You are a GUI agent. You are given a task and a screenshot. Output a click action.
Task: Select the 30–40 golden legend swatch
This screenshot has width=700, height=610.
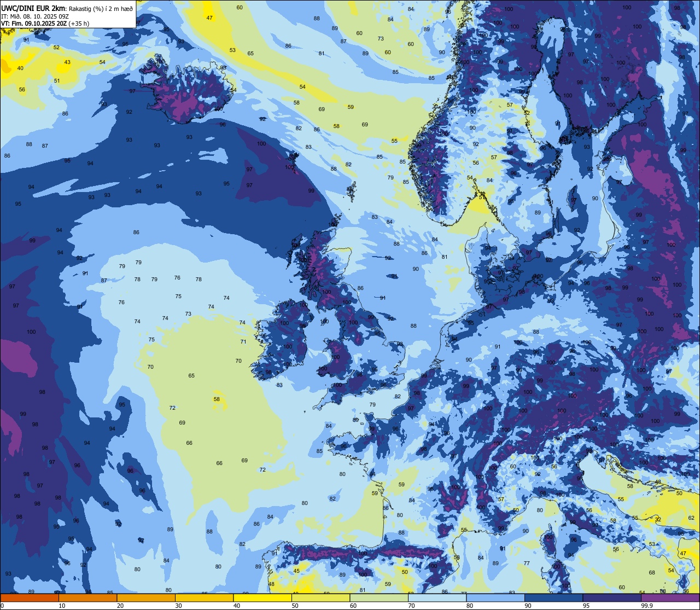(204, 598)
